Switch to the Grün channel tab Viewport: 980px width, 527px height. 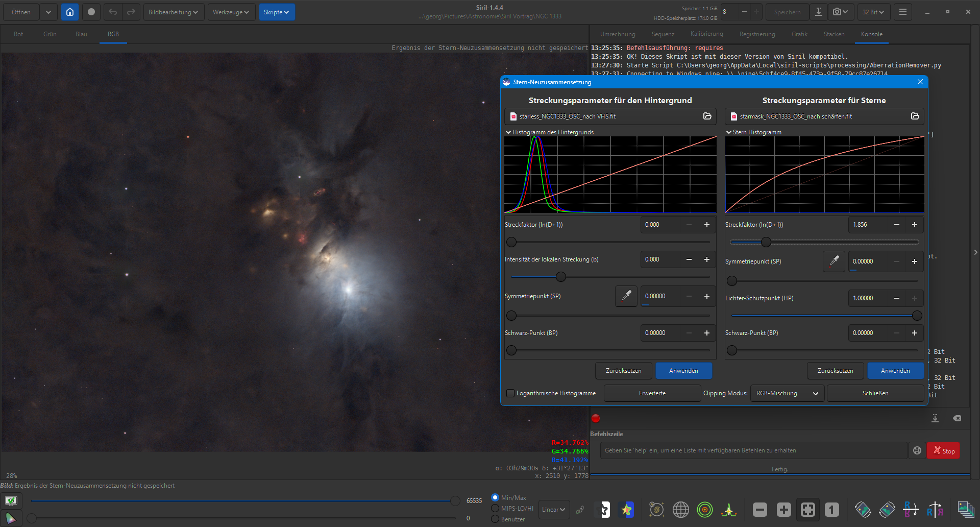pos(50,34)
